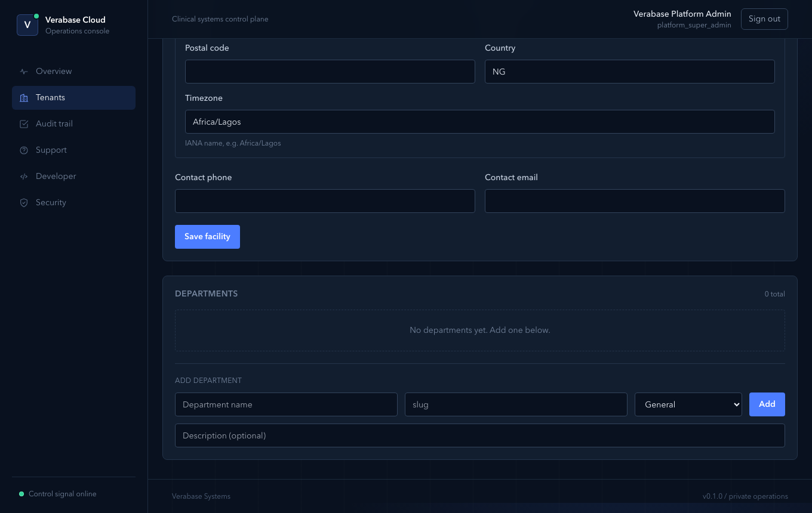This screenshot has height=513, width=812.
Task: Click the 'platform_super_admin' role text
Action: pos(694,26)
